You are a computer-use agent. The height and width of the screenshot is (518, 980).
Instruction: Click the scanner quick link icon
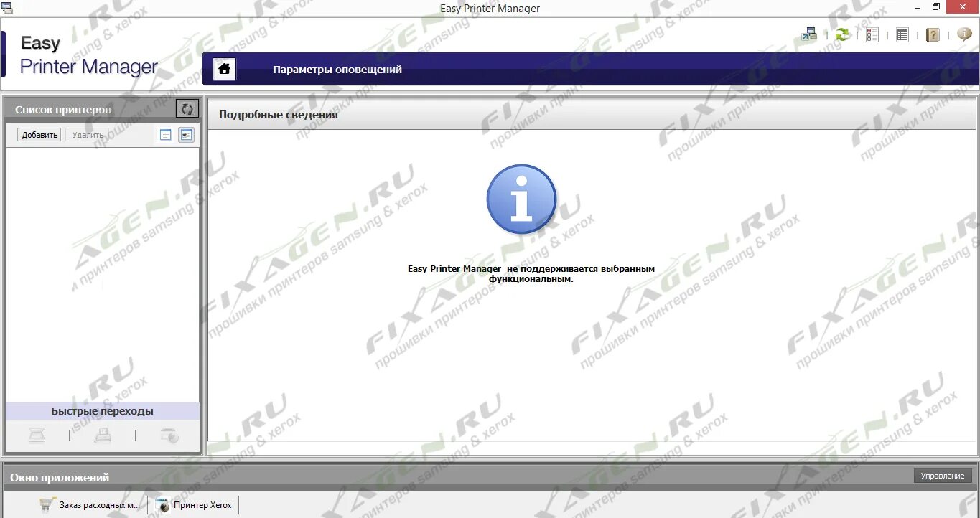(37, 435)
